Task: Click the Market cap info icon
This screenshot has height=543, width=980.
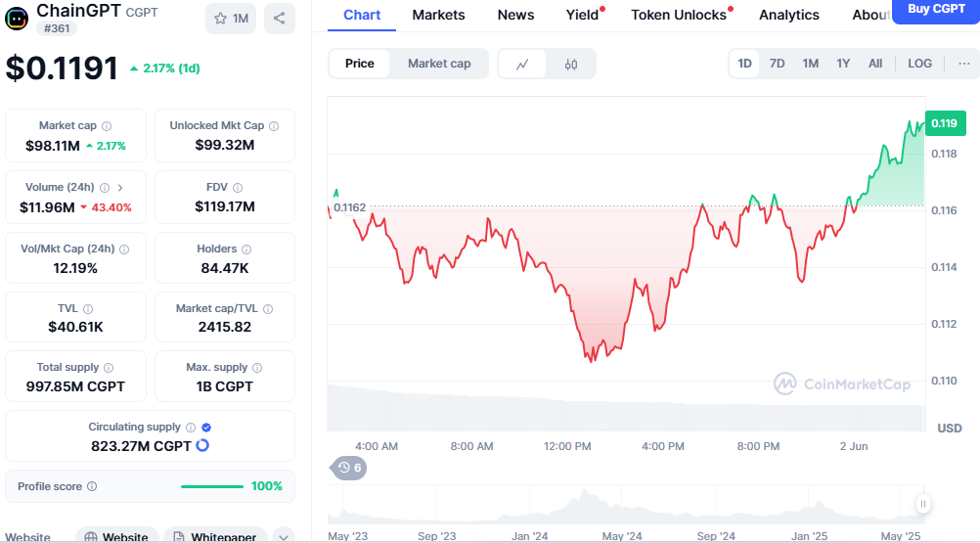Action: pos(107,126)
